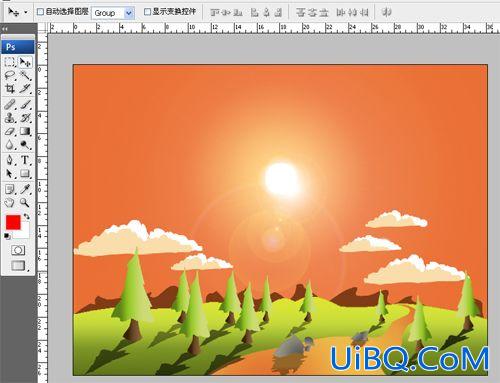Open the Move tool preset picker arrow

(x=26, y=13)
